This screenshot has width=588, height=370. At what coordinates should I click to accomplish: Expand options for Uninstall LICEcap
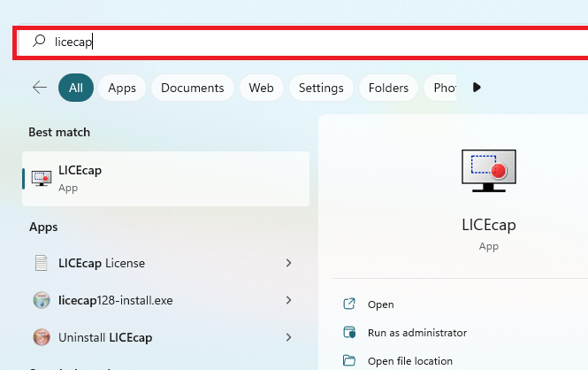[x=288, y=337]
